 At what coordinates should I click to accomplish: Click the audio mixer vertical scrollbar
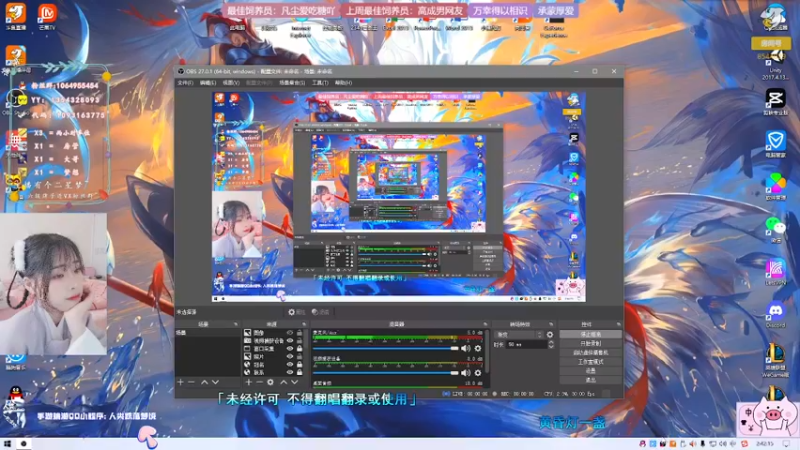pyautogui.click(x=487, y=351)
